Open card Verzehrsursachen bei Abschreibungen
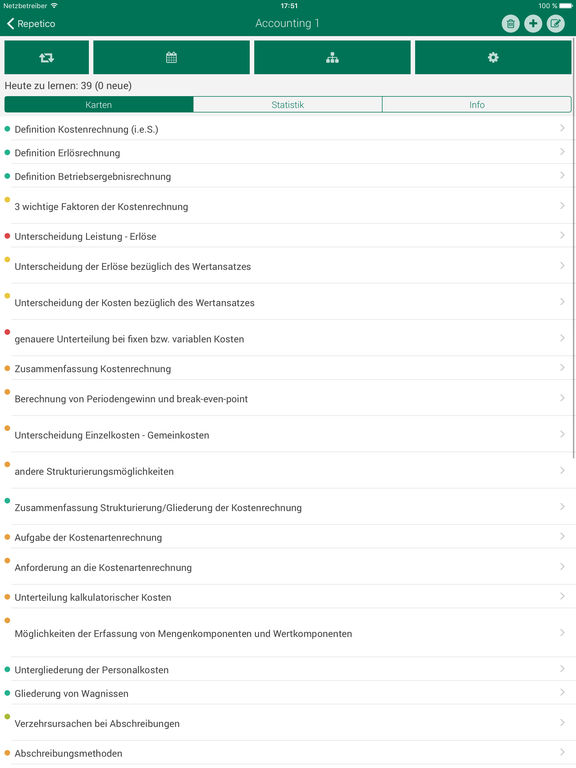Screen dimensions: 576x768 tap(288, 722)
